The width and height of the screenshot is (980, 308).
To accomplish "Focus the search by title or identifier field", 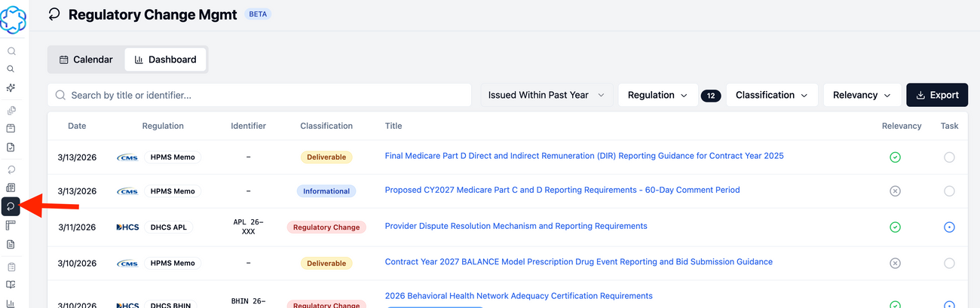I will coord(259,95).
